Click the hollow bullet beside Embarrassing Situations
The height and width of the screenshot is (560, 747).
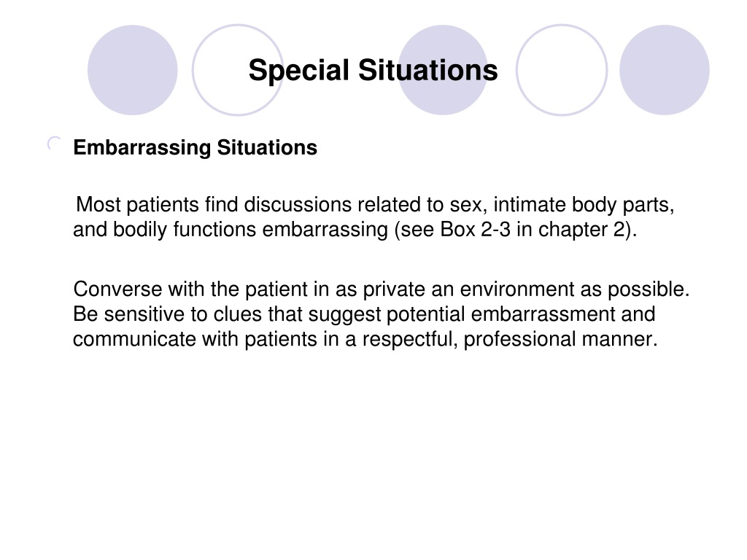click(x=54, y=144)
